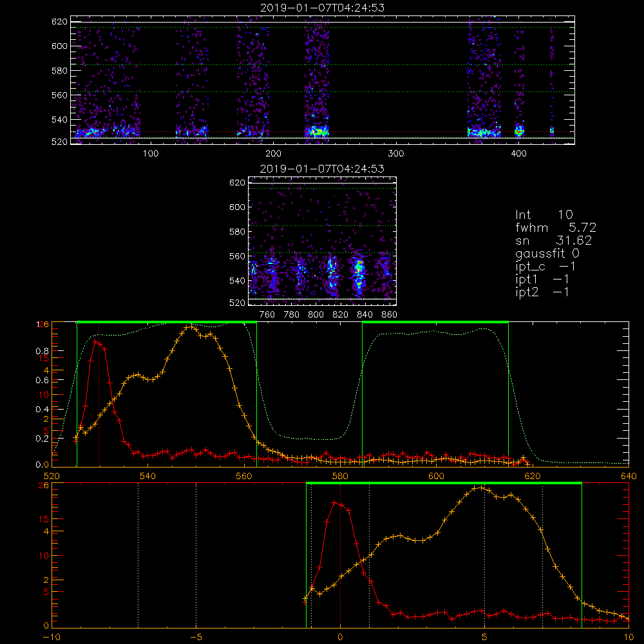Click the top spectrogram title 2019-01-07T04:24:53
The height and width of the screenshot is (644, 644).
tap(323, 8)
